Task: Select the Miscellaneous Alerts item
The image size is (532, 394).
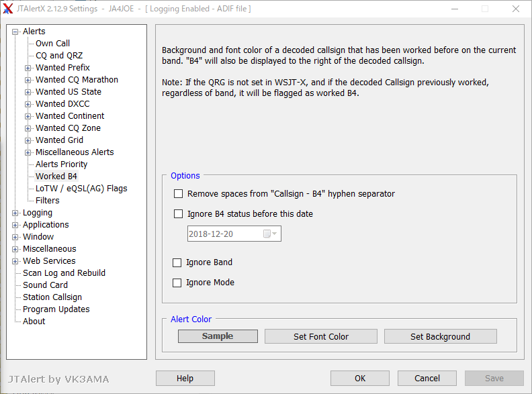Action: [75, 152]
